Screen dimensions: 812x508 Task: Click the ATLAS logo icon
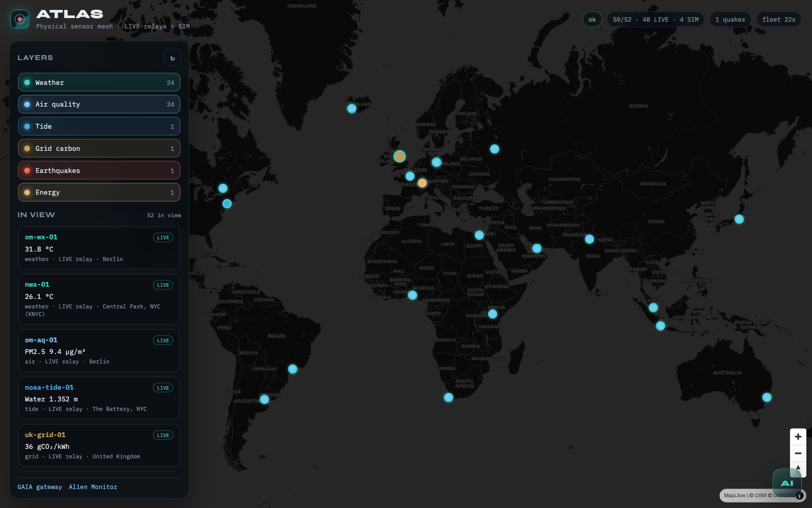pos(20,19)
